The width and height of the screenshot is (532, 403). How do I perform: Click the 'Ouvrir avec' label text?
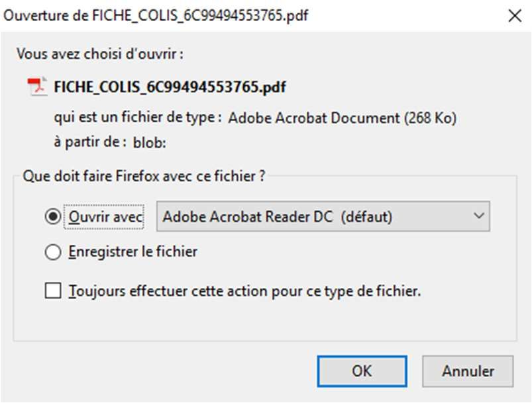tap(105, 217)
